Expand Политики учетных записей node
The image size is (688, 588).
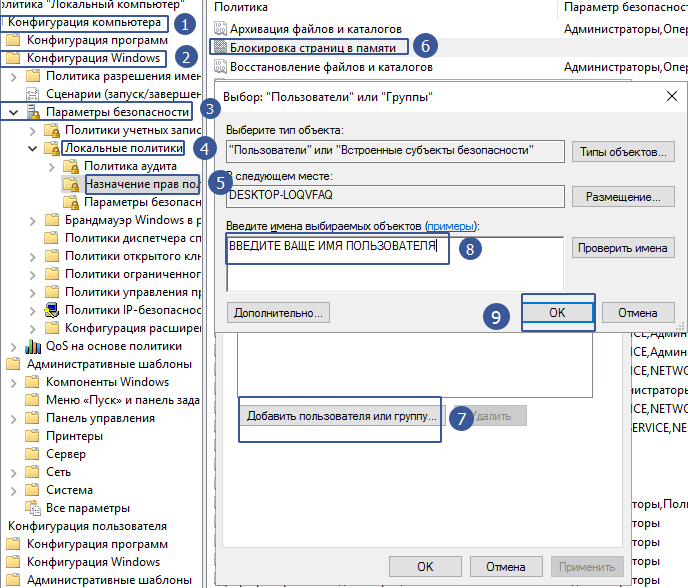click(x=32, y=131)
